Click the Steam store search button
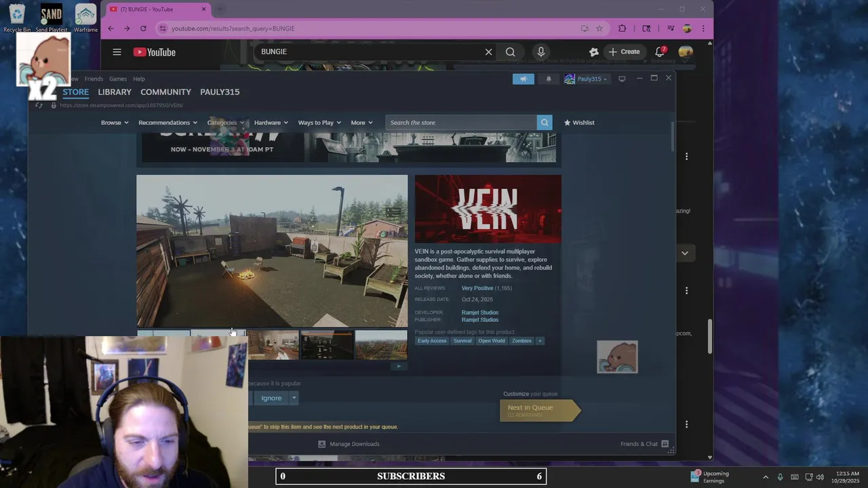Image resolution: width=868 pixels, height=488 pixels. [x=544, y=123]
